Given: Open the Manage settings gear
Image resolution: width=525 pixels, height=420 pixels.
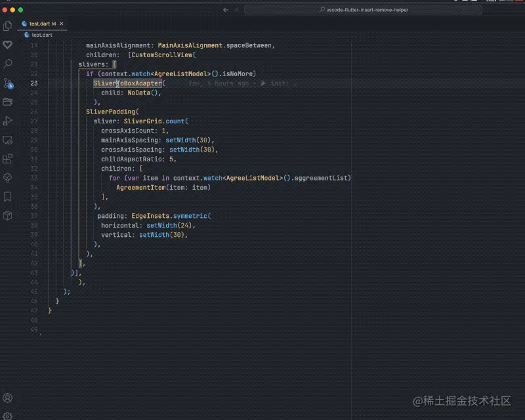Looking at the screenshot, I should pyautogui.click(x=8, y=416).
